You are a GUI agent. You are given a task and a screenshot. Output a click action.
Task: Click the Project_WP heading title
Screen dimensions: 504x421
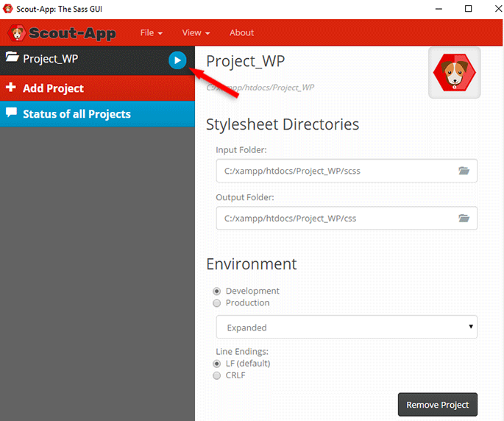pos(246,61)
